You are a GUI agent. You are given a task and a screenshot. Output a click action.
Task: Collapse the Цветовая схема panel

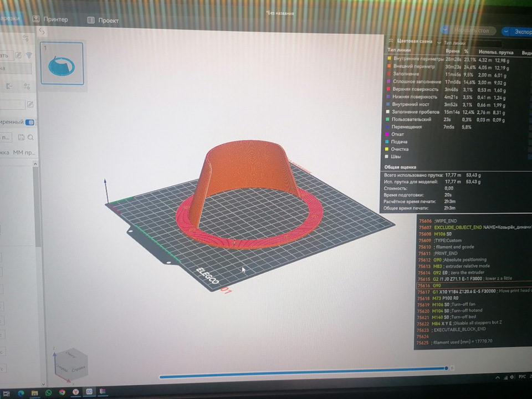391,40
